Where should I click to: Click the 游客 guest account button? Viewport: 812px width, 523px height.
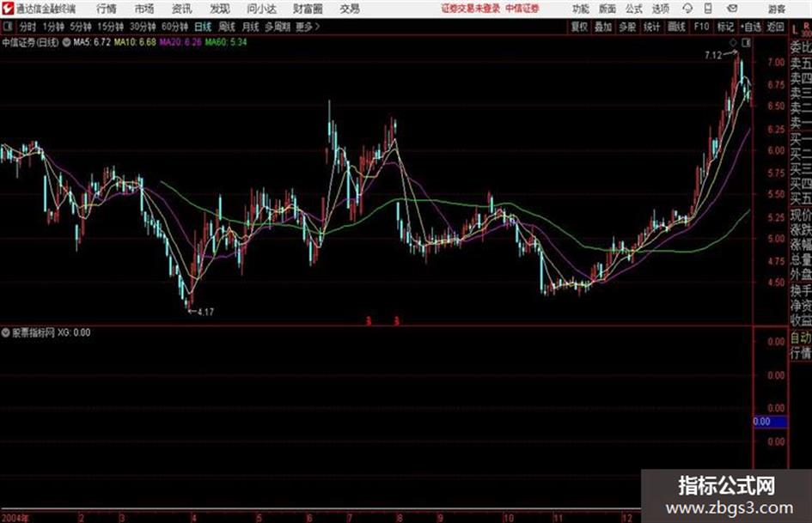777,9
